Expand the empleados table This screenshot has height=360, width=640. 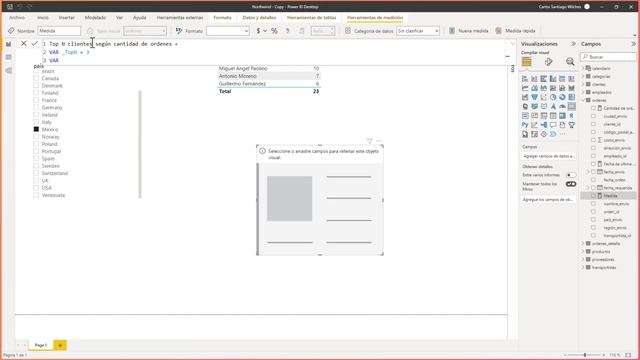(x=583, y=92)
